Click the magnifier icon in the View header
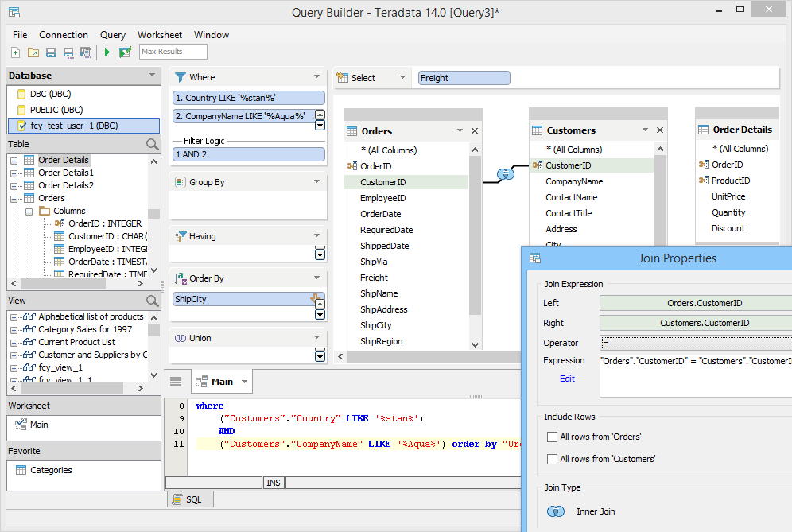This screenshot has width=792, height=532. click(152, 301)
